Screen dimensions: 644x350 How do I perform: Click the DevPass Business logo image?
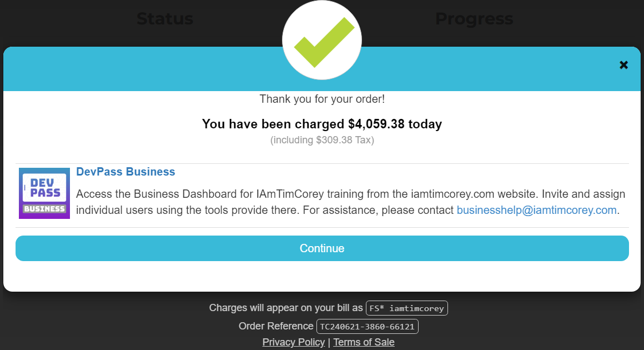[x=44, y=193]
